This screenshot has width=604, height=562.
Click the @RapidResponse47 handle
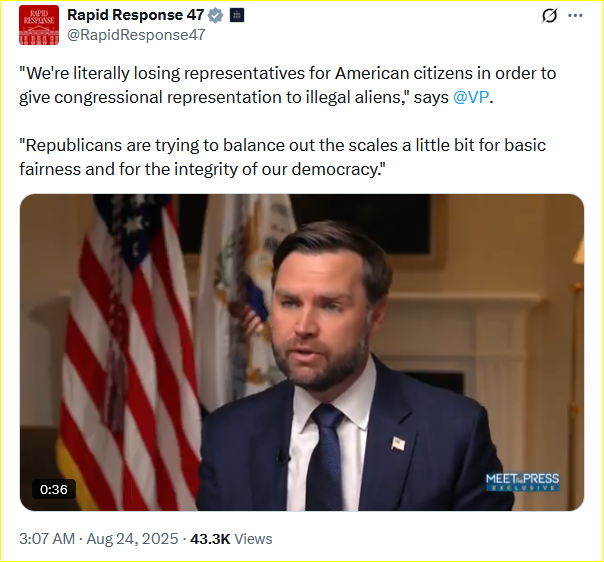pos(136,35)
